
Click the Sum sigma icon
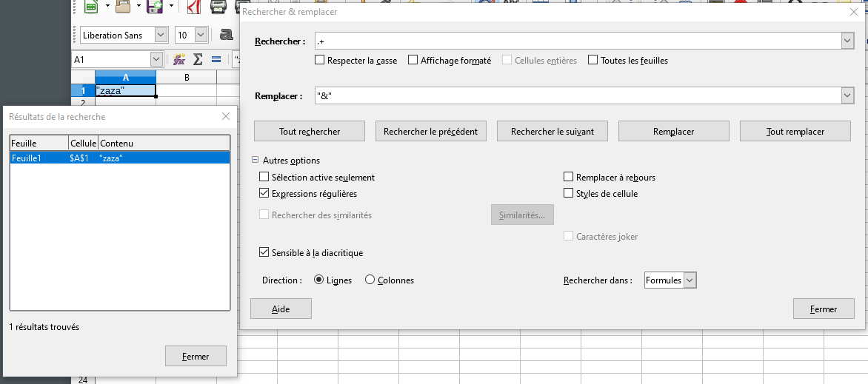coord(198,59)
